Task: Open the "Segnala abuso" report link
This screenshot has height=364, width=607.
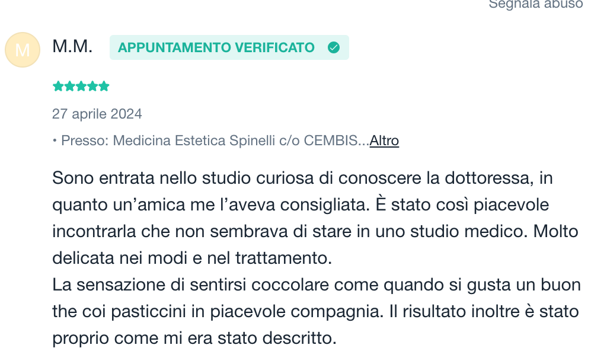Action: tap(535, 4)
